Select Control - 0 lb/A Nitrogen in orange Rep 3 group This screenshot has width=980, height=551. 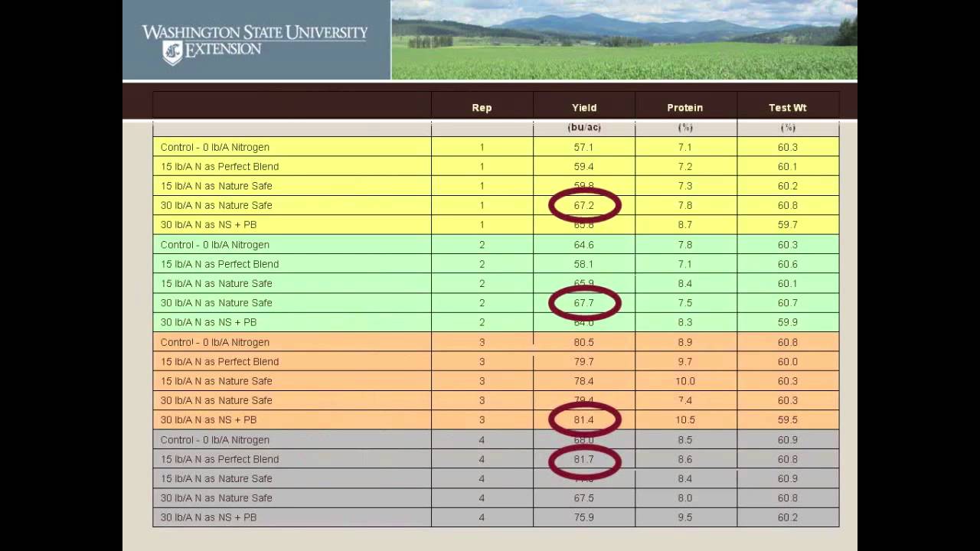pos(215,342)
